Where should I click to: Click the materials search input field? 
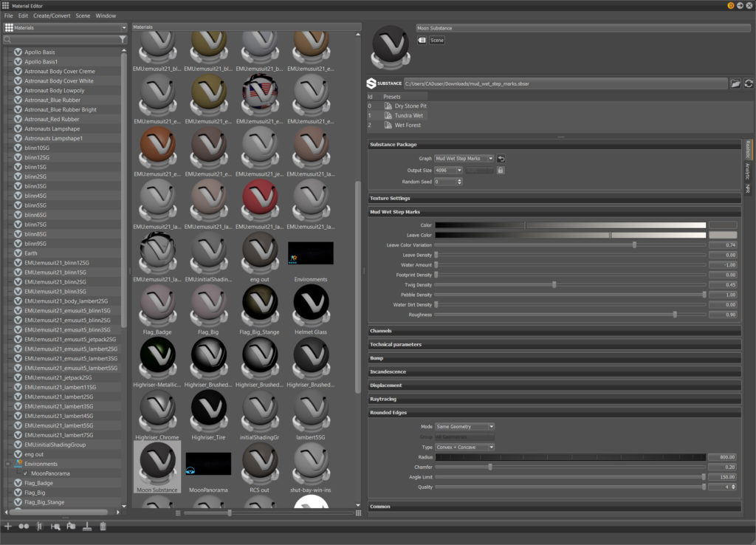pyautogui.click(x=65, y=39)
